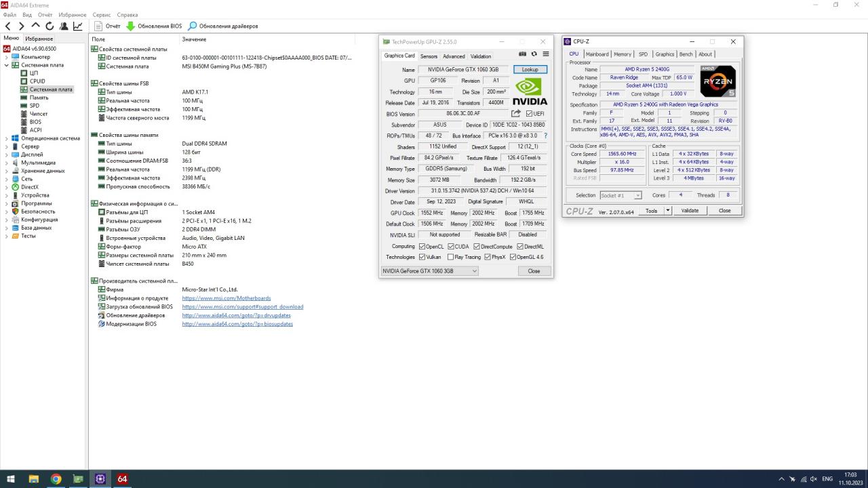This screenshot has width=868, height=488.
Task: Click AIDA64 icon on the taskbar
Action: [122, 479]
